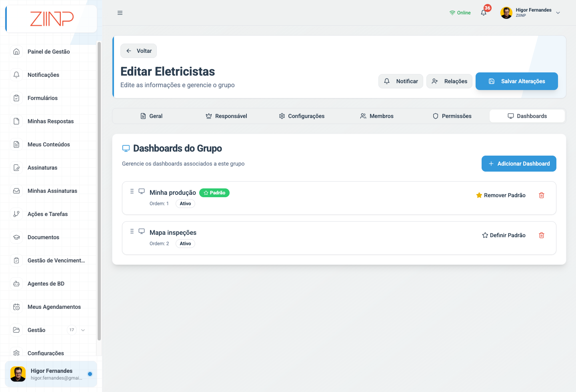Screen dimensions: 576x392
Task: Open Minhas Respostas file icon
Action: pos(16,121)
